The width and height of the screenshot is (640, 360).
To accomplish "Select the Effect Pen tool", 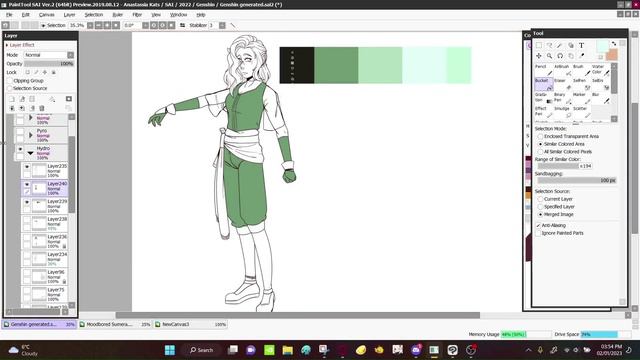I will point(544,112).
